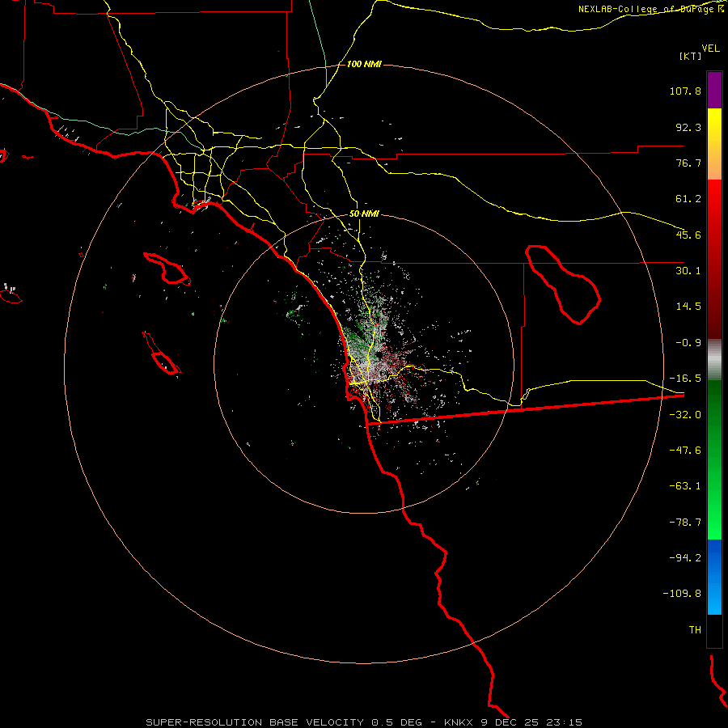Click the 92.3 velocity scale value
The width and height of the screenshot is (728, 728).
[688, 127]
